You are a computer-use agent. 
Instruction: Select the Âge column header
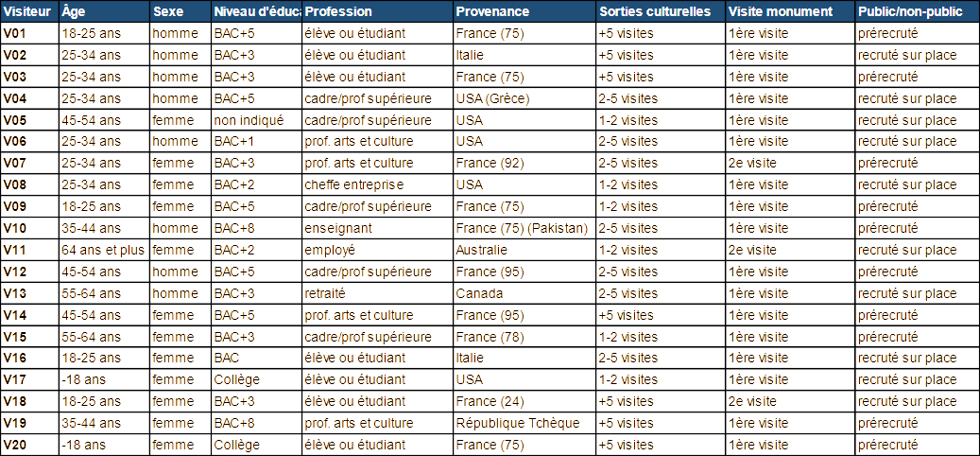click(105, 11)
